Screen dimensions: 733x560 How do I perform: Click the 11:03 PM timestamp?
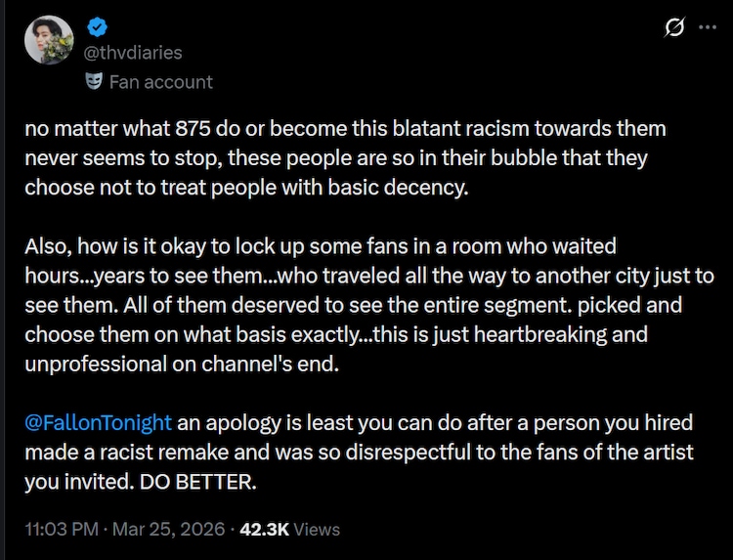coord(63,529)
